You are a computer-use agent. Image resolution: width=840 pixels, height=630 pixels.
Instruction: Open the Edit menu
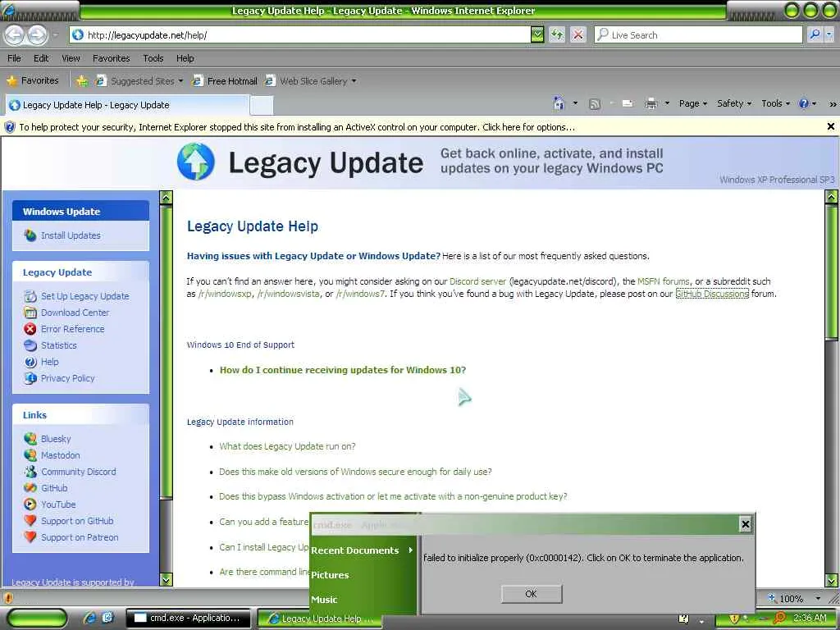tap(41, 58)
